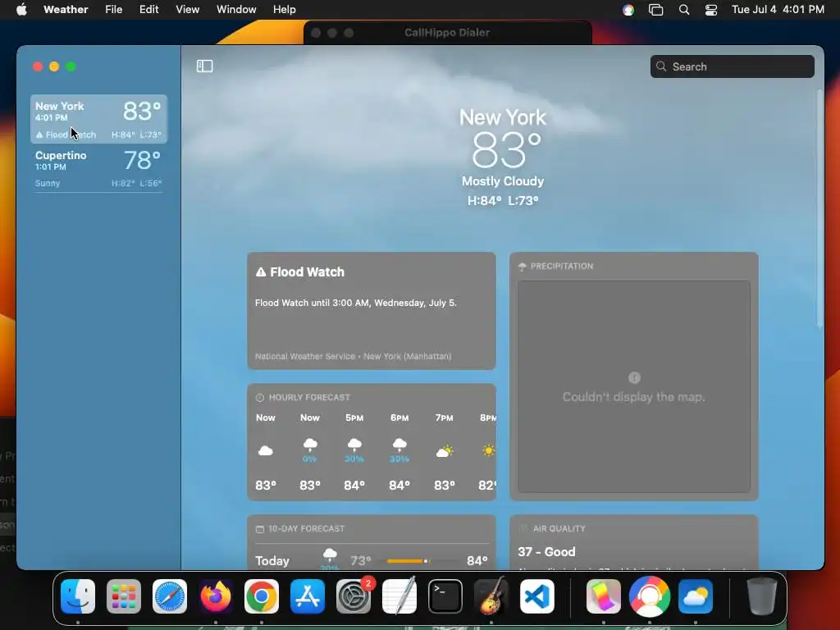Open TextEdit from the Dock
The height and width of the screenshot is (630, 840).
(399, 596)
